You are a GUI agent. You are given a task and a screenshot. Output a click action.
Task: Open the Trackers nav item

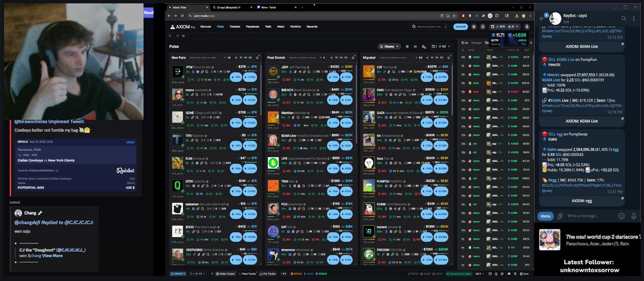235,26
